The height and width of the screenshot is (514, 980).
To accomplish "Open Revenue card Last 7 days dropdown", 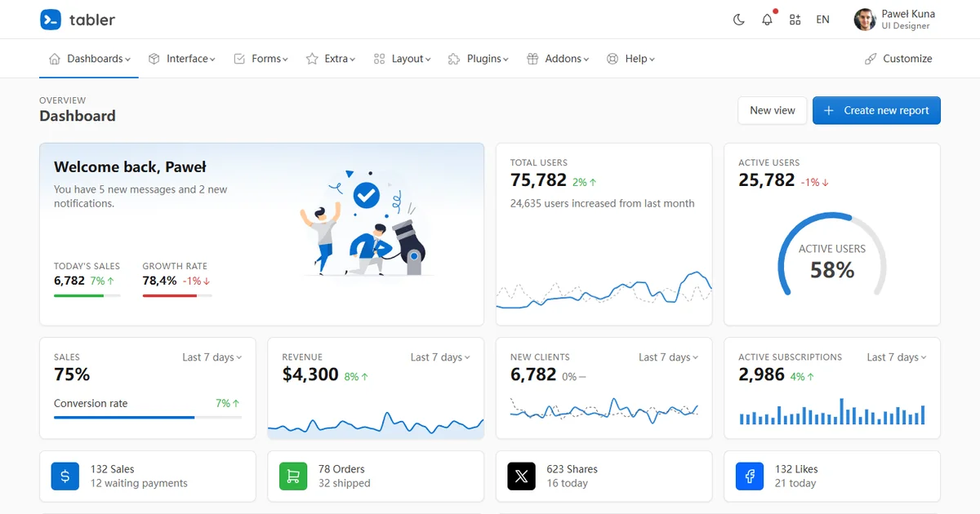I will click(440, 357).
